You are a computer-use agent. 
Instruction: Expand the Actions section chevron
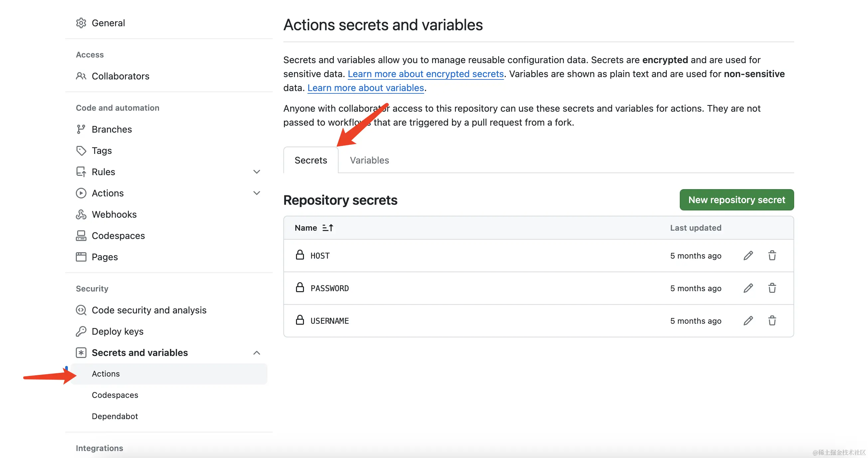(x=256, y=193)
